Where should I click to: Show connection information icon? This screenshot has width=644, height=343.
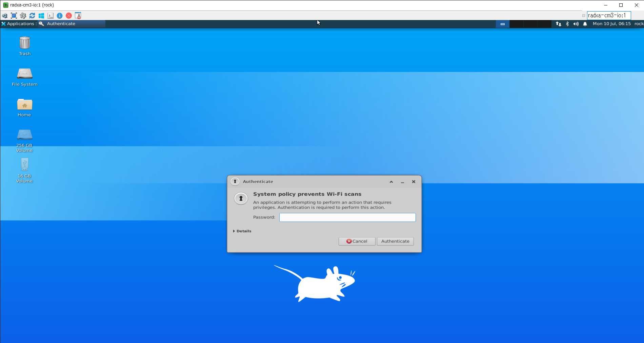(60, 16)
